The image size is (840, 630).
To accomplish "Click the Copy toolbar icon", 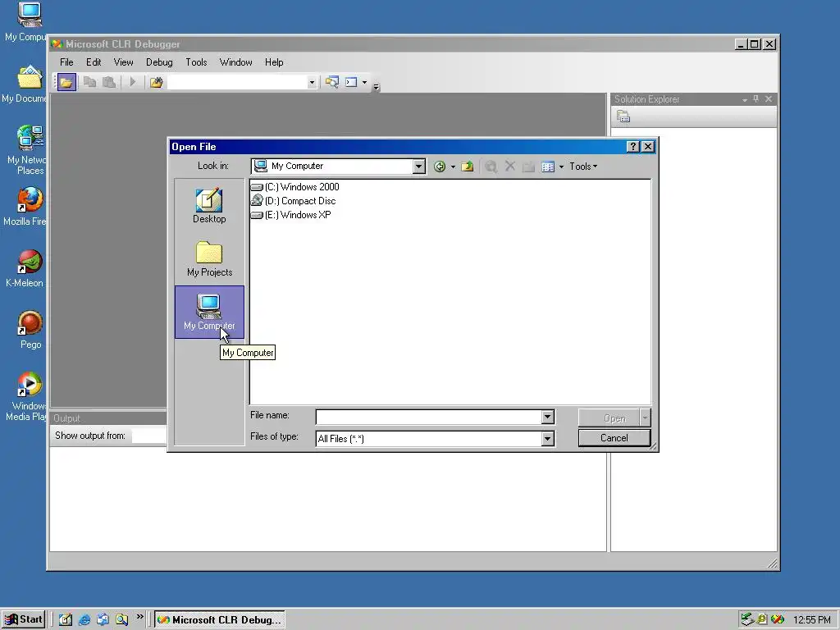I will [89, 82].
